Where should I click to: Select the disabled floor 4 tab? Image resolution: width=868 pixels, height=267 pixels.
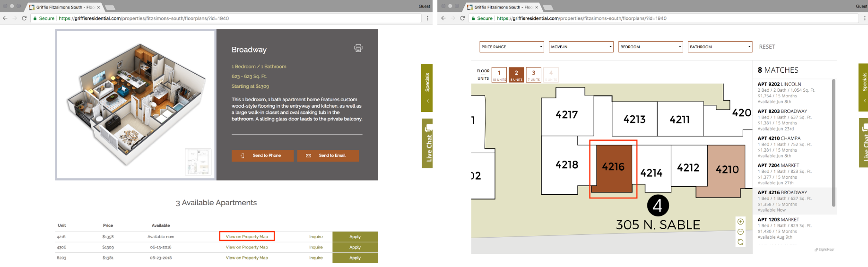(551, 75)
